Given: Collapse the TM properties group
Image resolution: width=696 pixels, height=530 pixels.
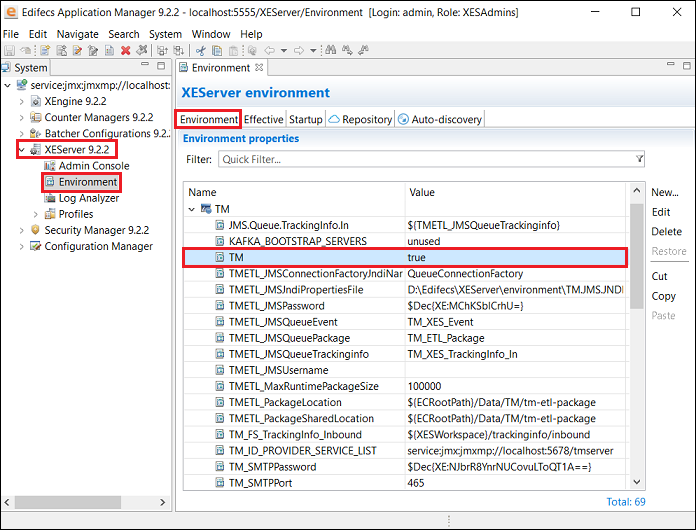Looking at the screenshot, I should pos(192,209).
